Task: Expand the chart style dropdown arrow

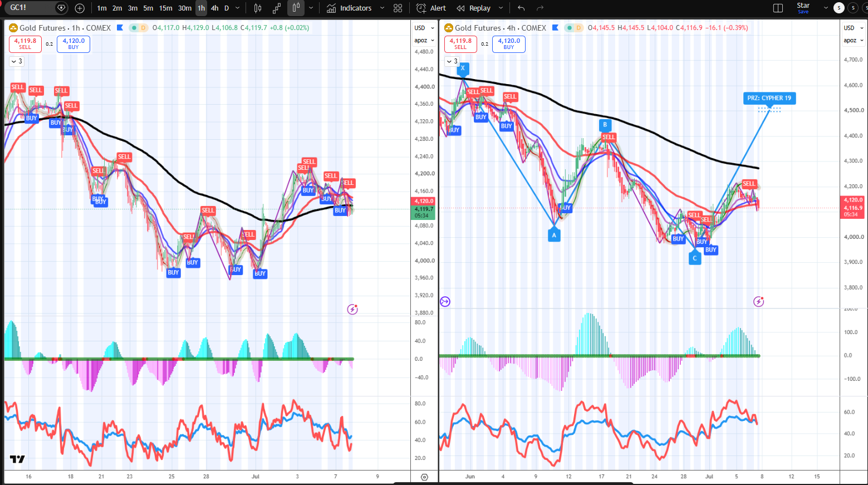Action: (311, 8)
